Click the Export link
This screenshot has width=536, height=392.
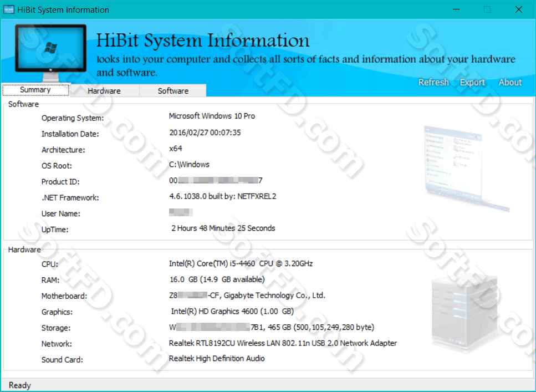[472, 83]
